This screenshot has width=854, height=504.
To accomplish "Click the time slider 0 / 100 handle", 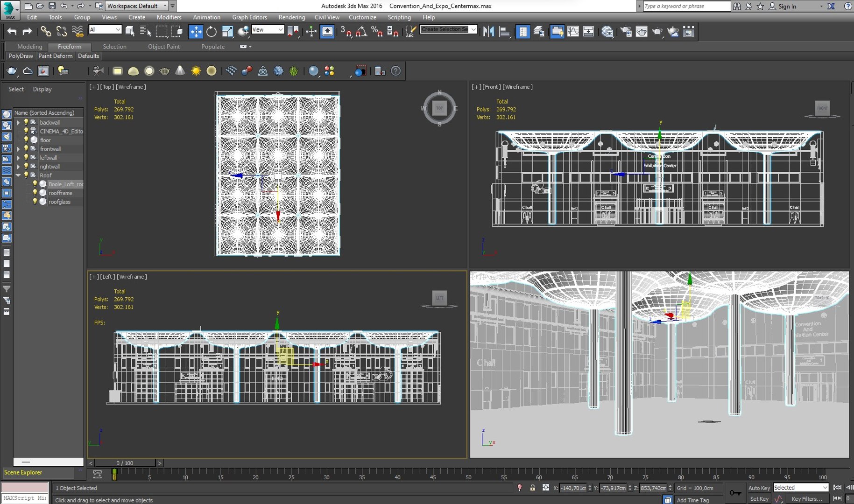I will coord(125,463).
